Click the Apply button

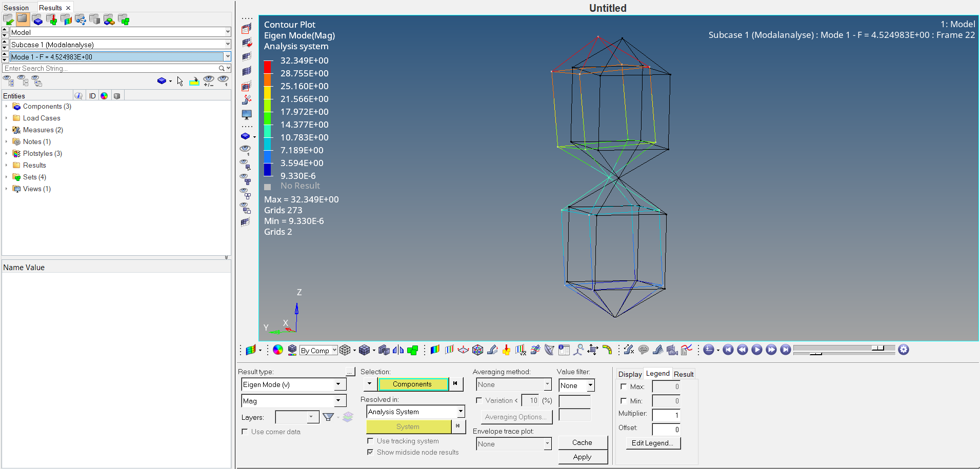(583, 457)
